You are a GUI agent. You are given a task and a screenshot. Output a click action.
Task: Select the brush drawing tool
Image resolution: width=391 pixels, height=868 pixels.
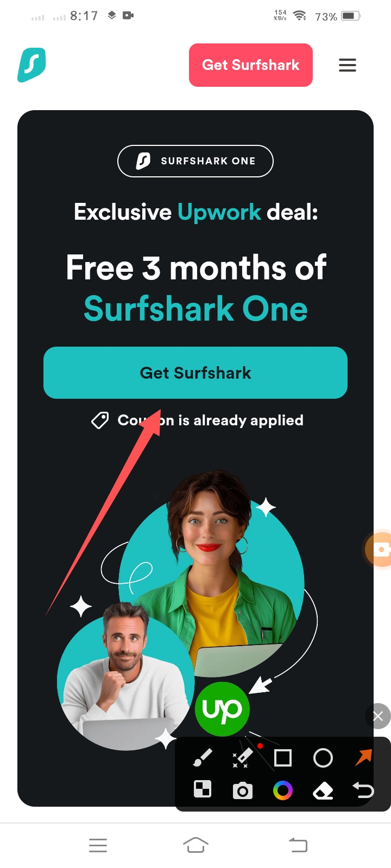(x=203, y=757)
